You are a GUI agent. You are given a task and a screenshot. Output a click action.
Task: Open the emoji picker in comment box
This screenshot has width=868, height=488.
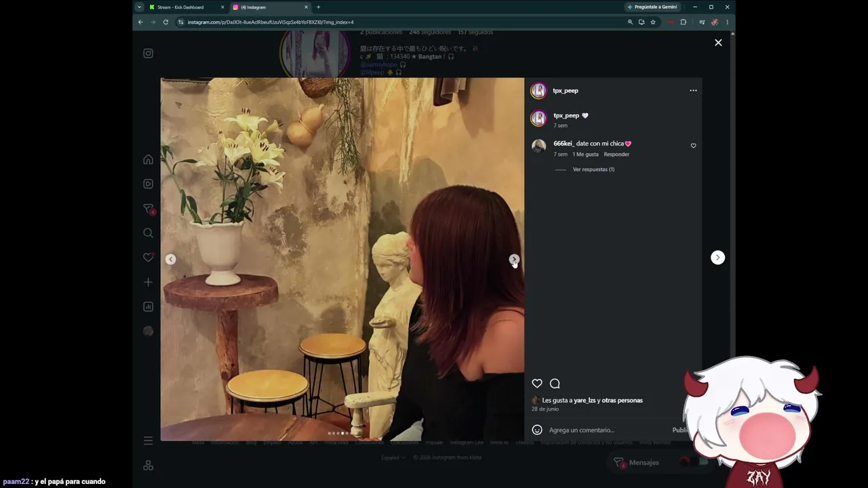click(x=537, y=430)
